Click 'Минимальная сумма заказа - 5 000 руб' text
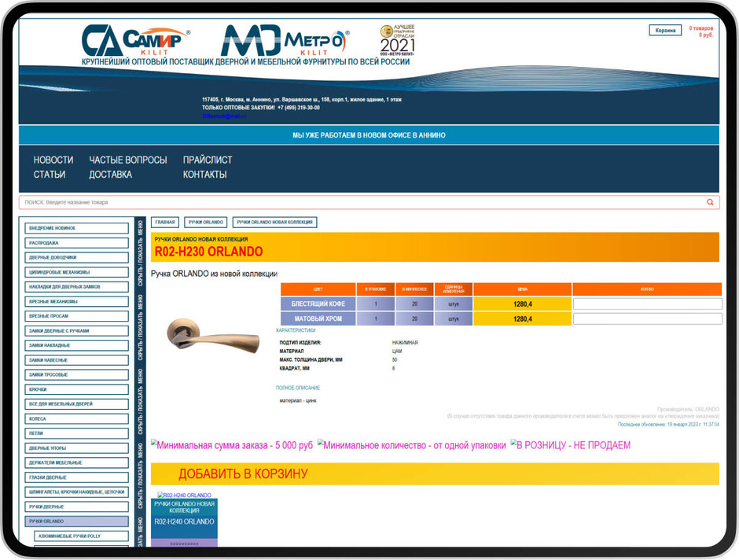Image resolution: width=739 pixels, height=560 pixels. click(x=234, y=445)
